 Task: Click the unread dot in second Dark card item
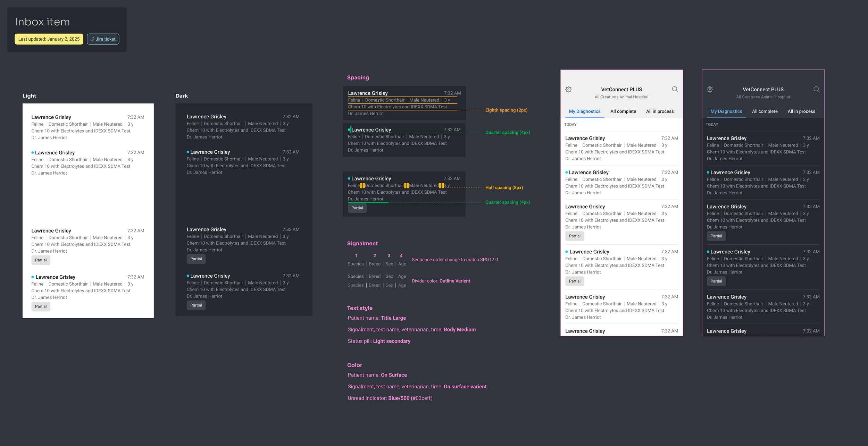(x=188, y=152)
